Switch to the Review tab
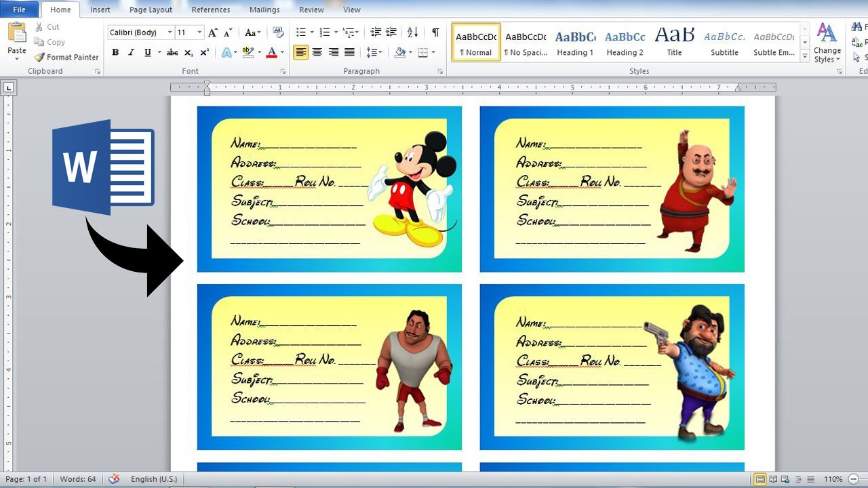Image resolution: width=868 pixels, height=488 pixels. click(311, 9)
